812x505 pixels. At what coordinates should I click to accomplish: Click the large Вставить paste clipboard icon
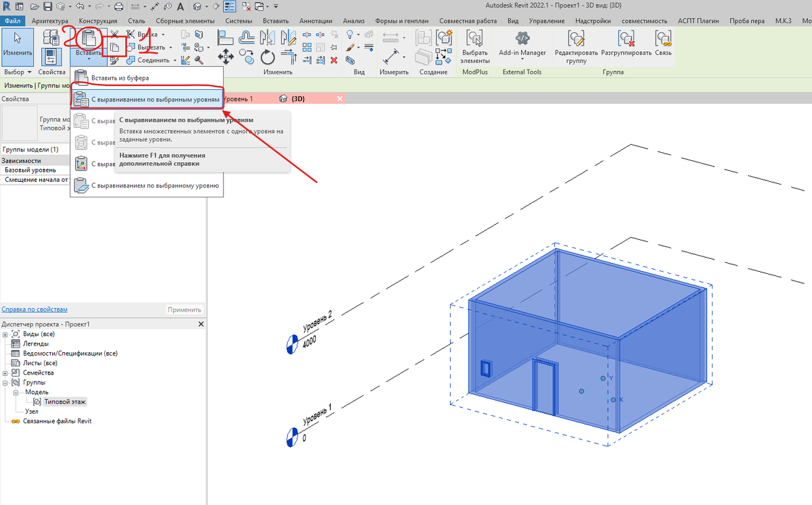(x=89, y=38)
